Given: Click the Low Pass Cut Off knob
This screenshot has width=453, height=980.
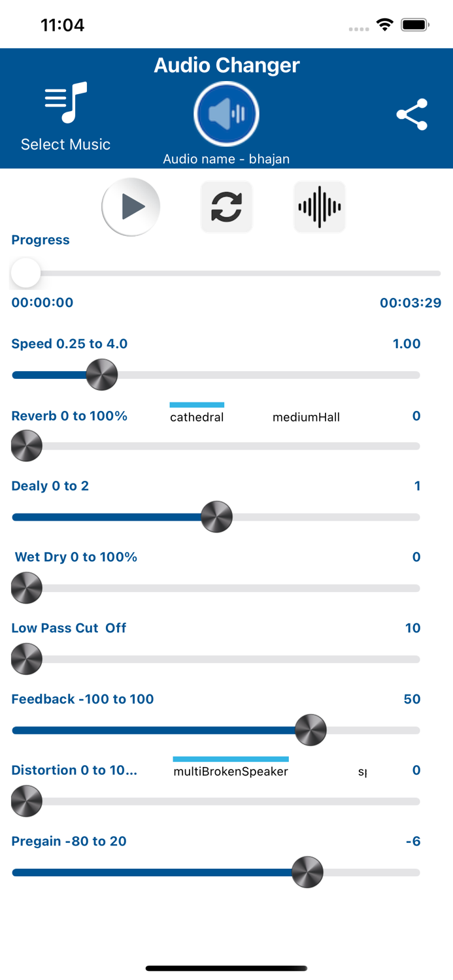Looking at the screenshot, I should (x=27, y=659).
